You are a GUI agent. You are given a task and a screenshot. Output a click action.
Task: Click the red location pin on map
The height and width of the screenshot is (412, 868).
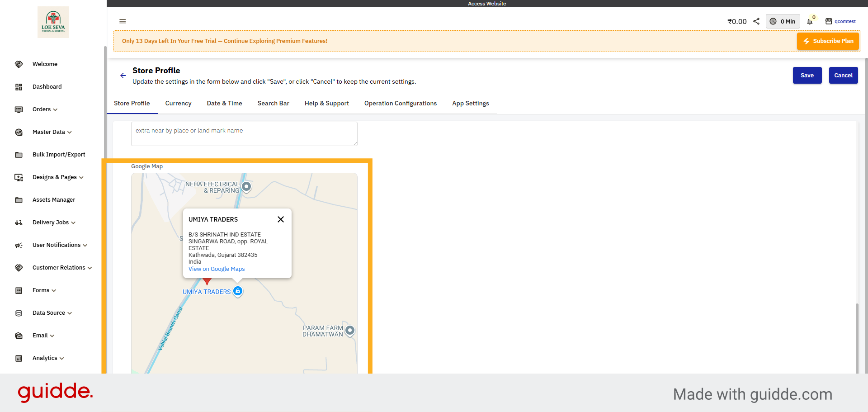207,281
